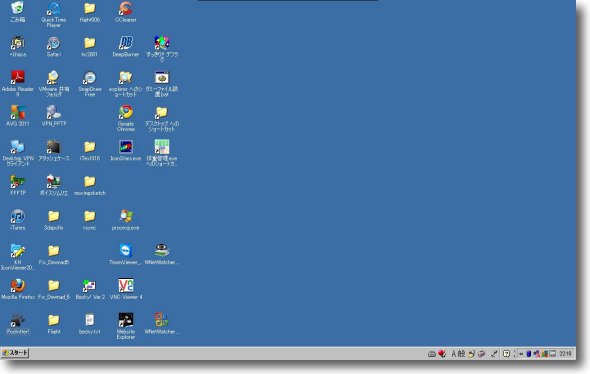The height and width of the screenshot is (374, 590).
Task: Open the Website Explorer shortcut
Action: (x=126, y=326)
